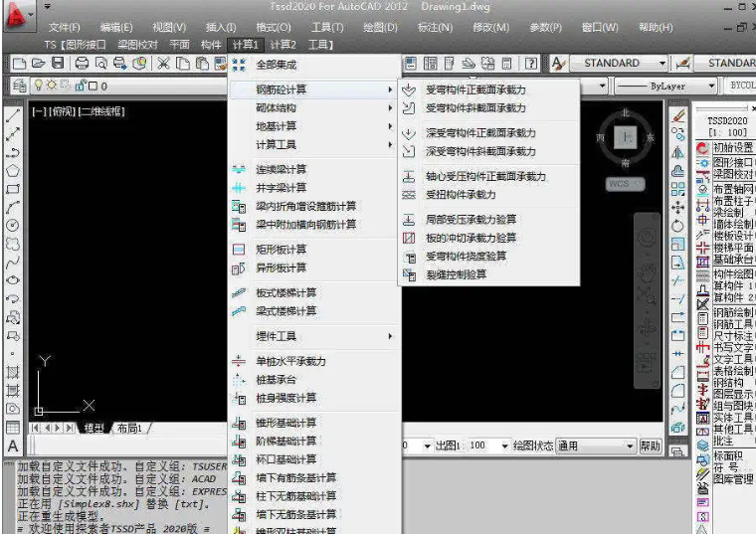Image resolution: width=756 pixels, height=535 pixels.
Task: Toggle the layer freeze sun icon
Action: point(52,86)
